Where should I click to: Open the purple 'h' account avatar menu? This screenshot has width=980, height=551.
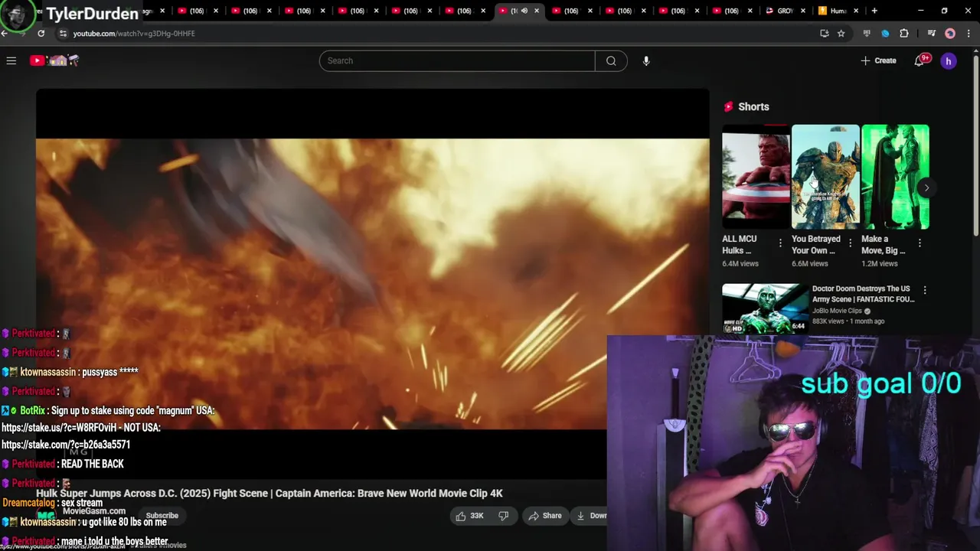949,60
